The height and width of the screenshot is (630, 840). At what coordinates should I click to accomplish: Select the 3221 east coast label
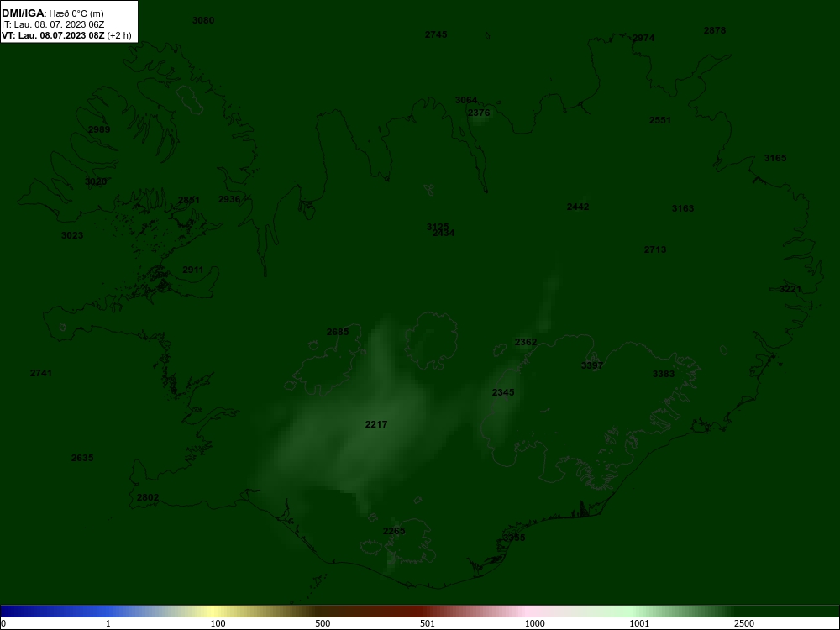790,289
